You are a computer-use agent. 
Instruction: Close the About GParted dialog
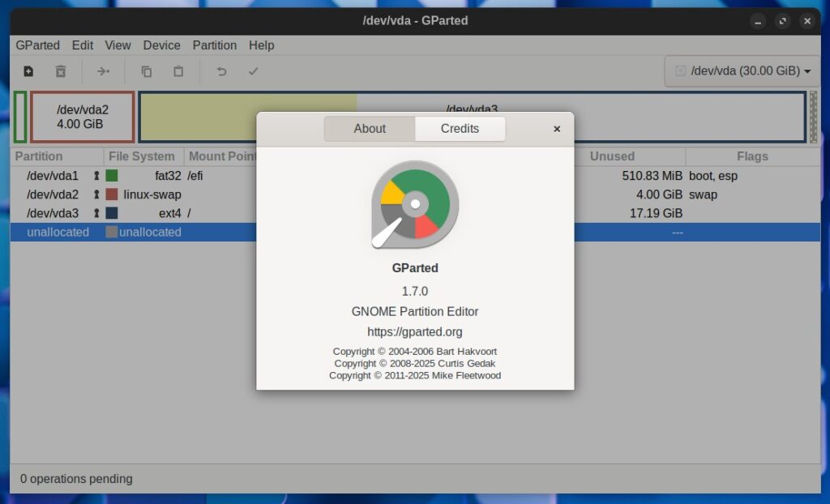(557, 129)
